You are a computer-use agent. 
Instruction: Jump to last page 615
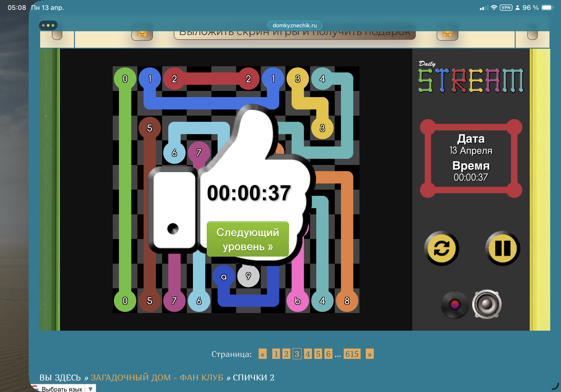pyautogui.click(x=352, y=354)
